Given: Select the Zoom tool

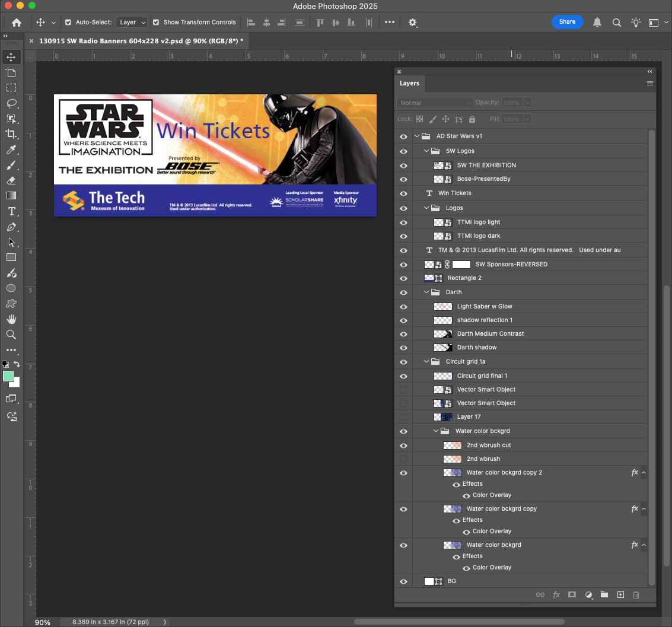Looking at the screenshot, I should coord(11,335).
